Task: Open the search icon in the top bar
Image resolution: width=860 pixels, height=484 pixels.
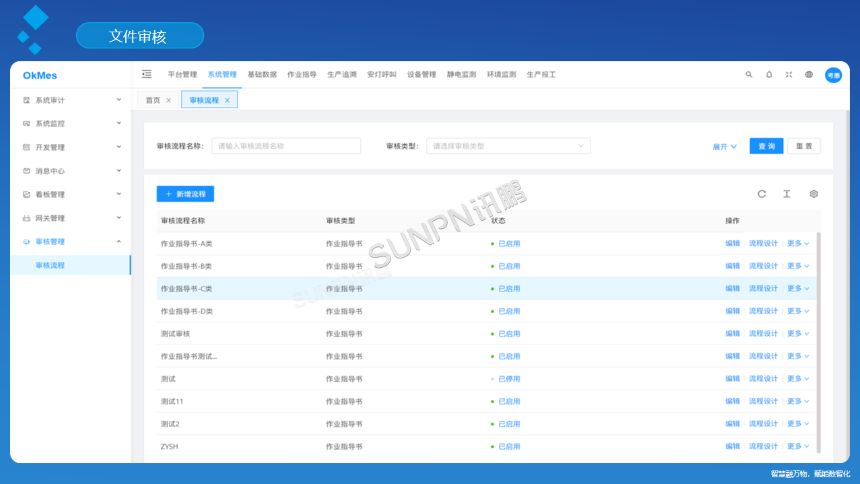Action: point(749,75)
